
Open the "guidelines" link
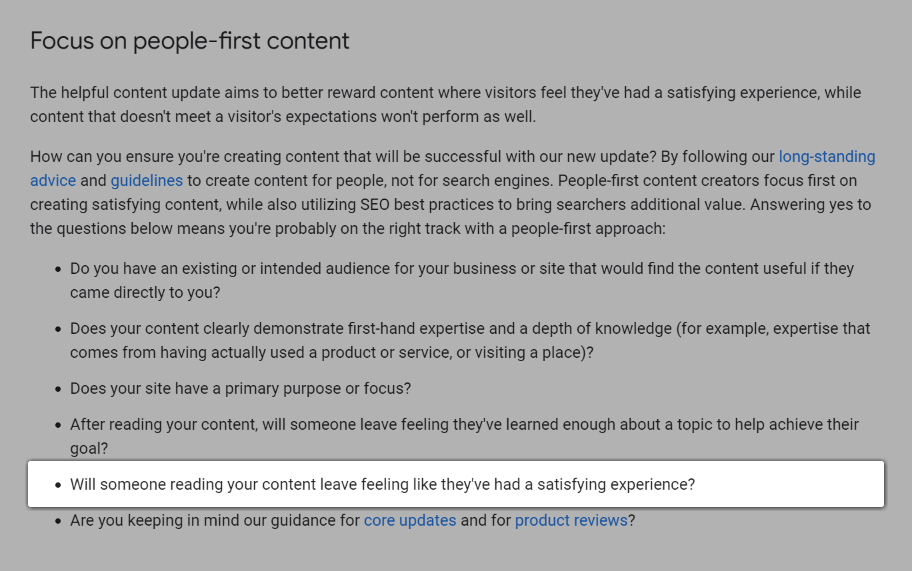[146, 181]
